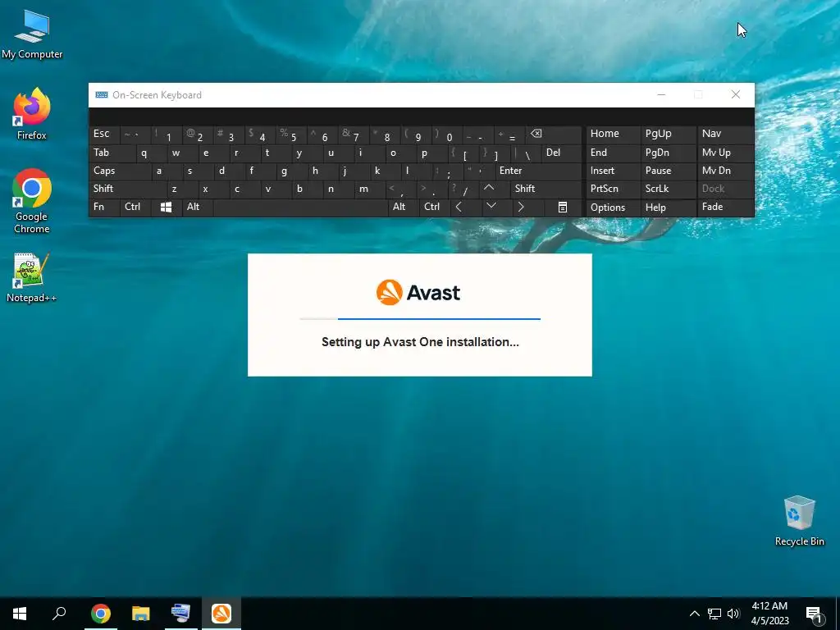Click the Nav key

tap(725, 135)
